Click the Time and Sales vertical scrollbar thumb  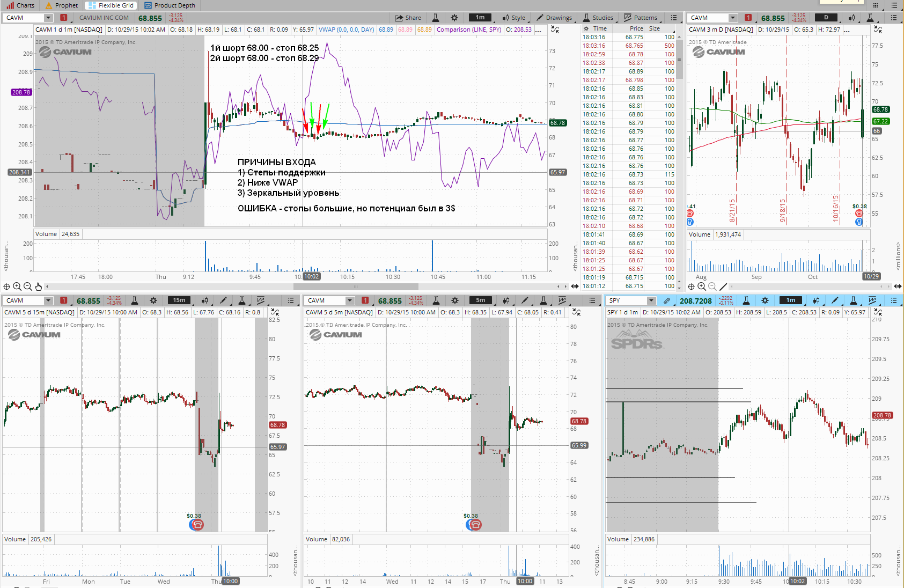(679, 60)
